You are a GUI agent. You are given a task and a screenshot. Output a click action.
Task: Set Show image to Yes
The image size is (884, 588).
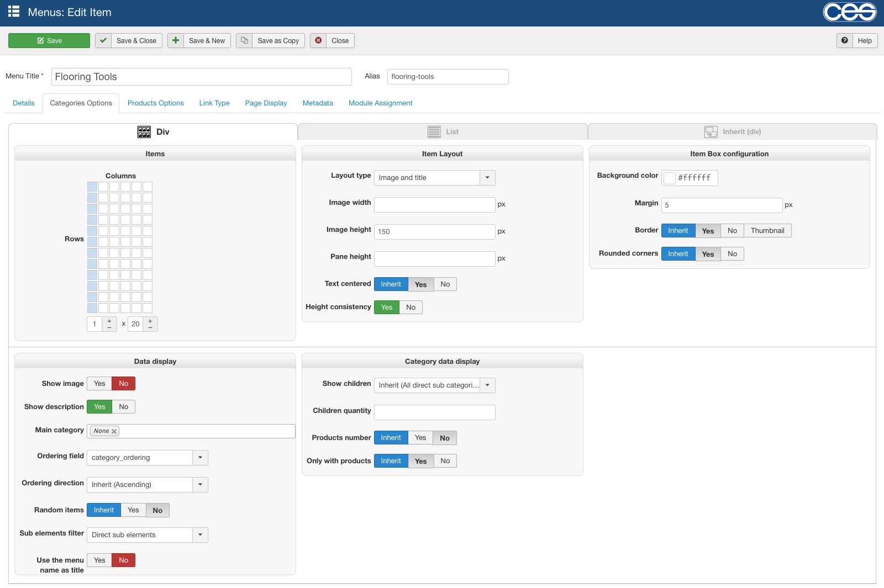pyautogui.click(x=99, y=384)
